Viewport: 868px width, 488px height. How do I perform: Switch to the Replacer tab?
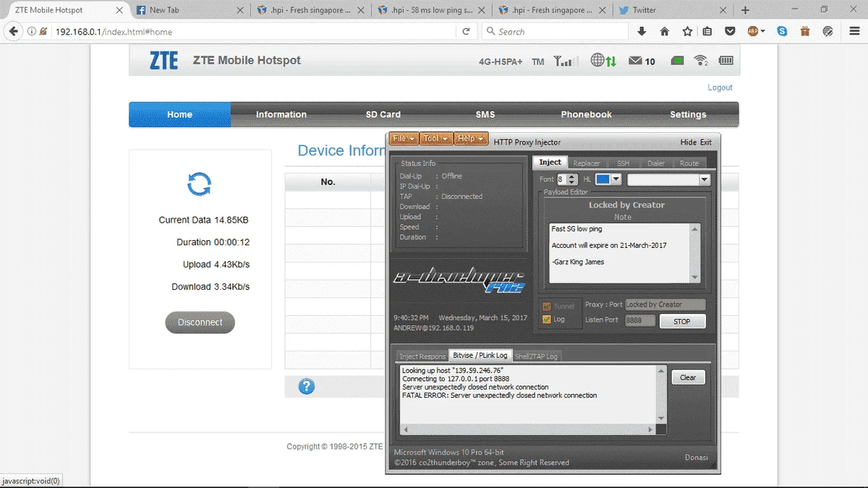587,163
